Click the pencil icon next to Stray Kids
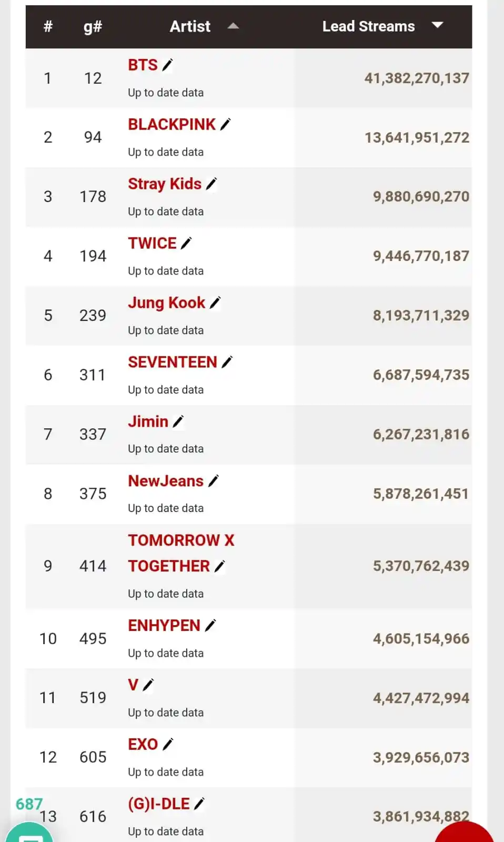 211,184
